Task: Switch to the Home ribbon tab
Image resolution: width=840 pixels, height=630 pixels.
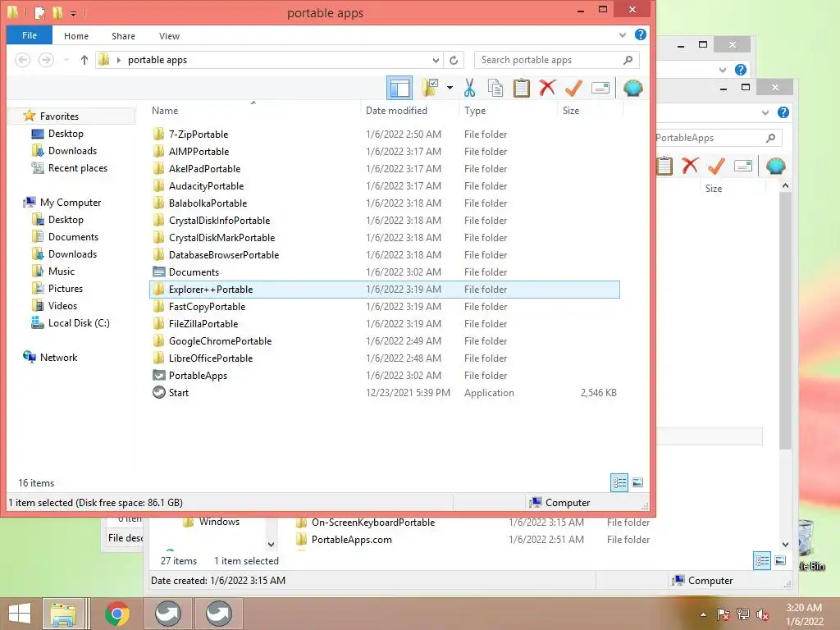Action: click(76, 36)
